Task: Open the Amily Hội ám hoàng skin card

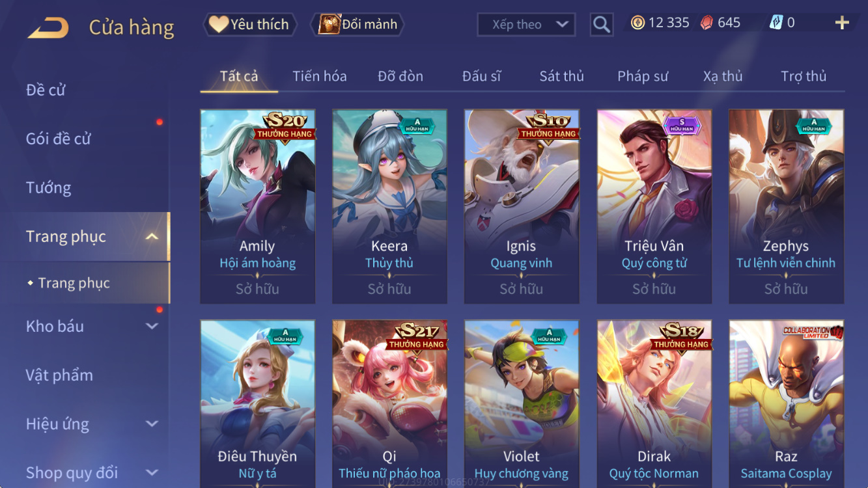Action: coord(257,206)
